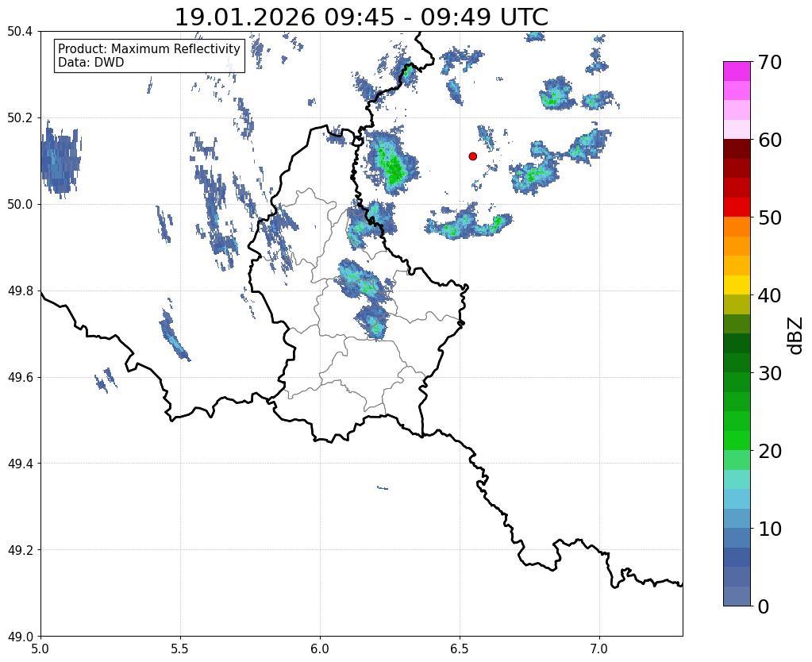Click the large green echo cell west of the red dot

391,162
